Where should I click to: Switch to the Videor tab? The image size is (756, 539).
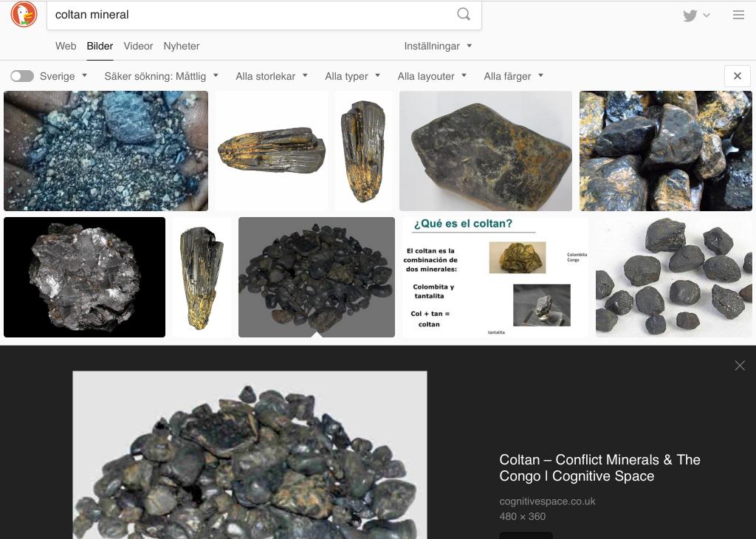coord(138,46)
